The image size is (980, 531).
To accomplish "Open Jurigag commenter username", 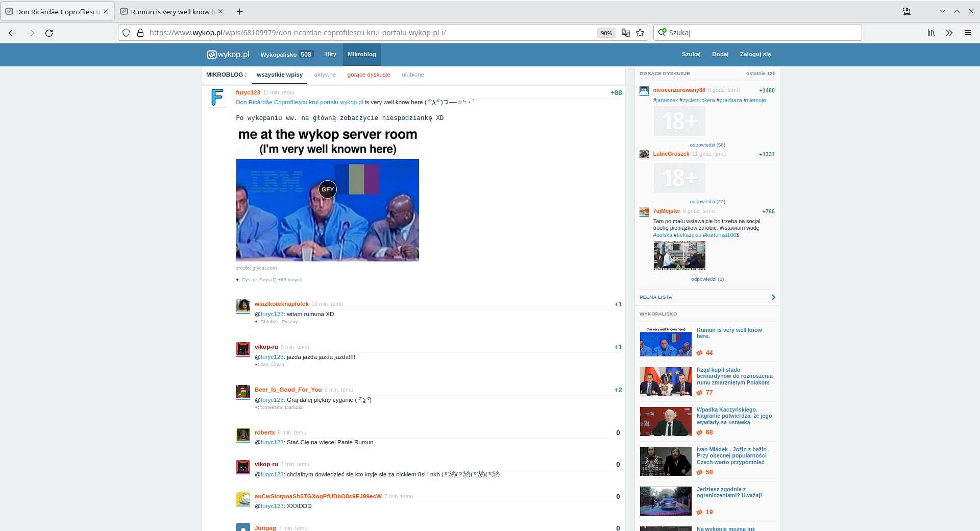I will (265, 528).
